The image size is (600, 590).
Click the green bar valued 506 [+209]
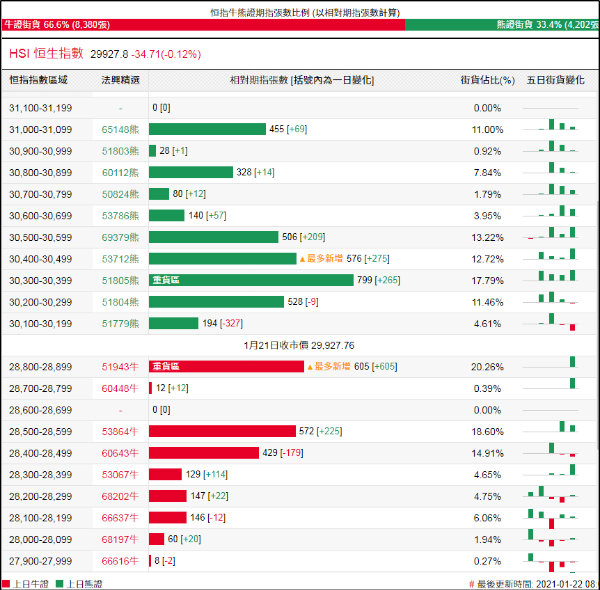(x=214, y=237)
